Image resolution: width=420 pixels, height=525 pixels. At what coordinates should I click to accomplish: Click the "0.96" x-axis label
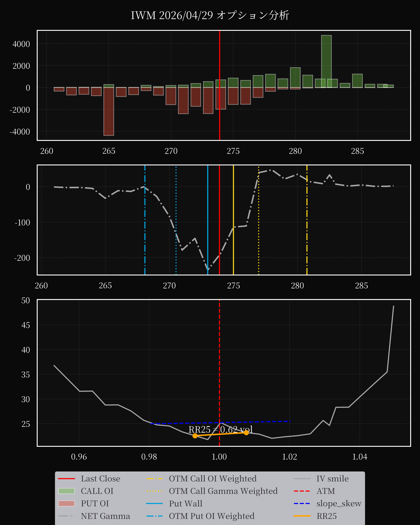coord(79,457)
